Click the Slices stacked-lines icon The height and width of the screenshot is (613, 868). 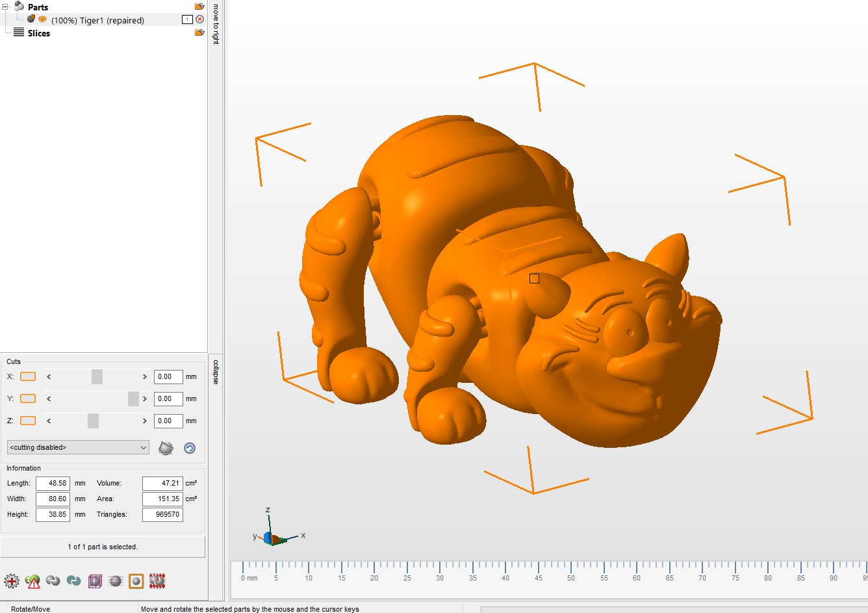click(x=19, y=33)
